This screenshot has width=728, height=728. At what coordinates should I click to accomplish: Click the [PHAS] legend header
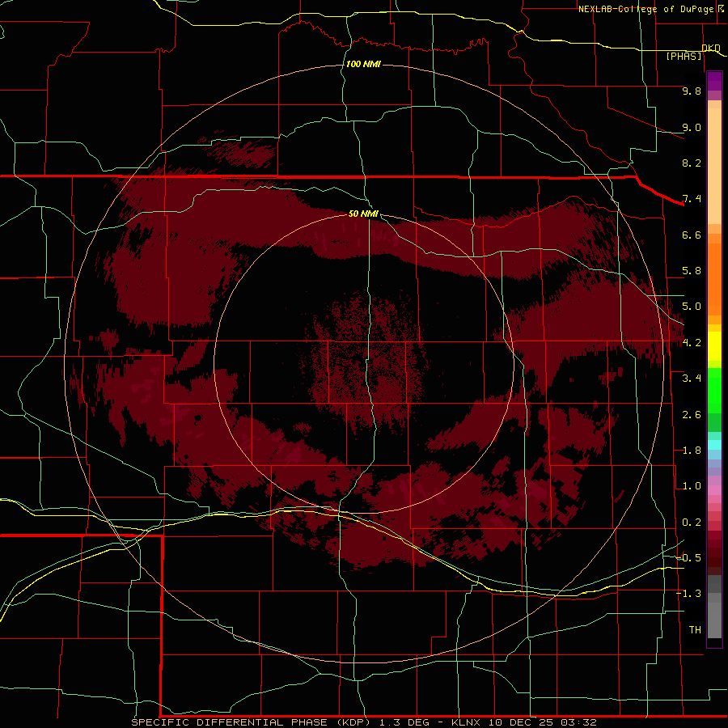[684, 56]
